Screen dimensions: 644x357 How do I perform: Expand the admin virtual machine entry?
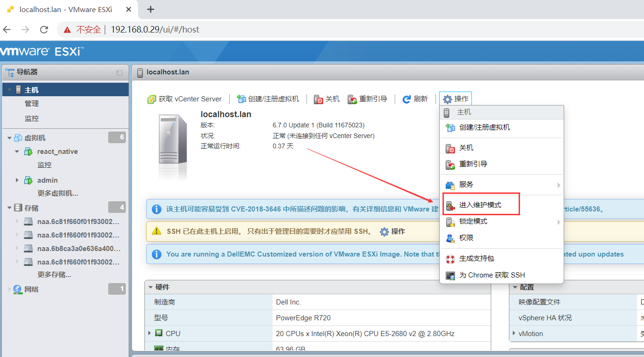pos(18,180)
